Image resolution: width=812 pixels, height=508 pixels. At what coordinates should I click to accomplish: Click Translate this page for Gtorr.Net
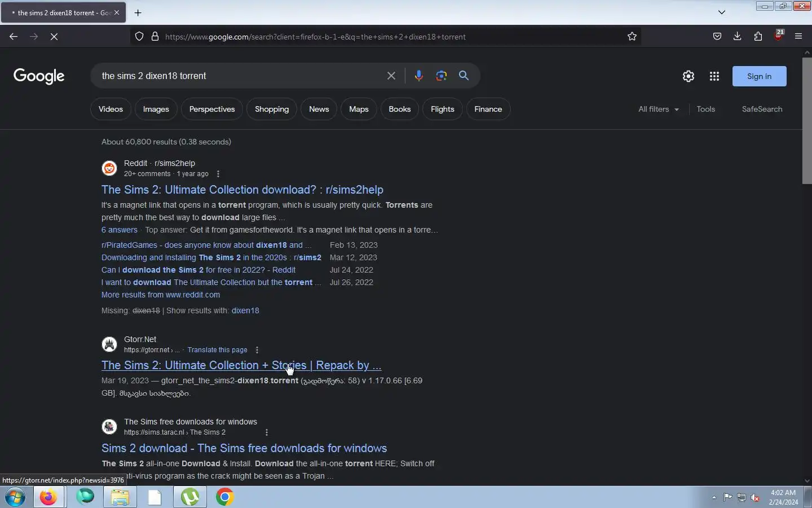click(217, 350)
